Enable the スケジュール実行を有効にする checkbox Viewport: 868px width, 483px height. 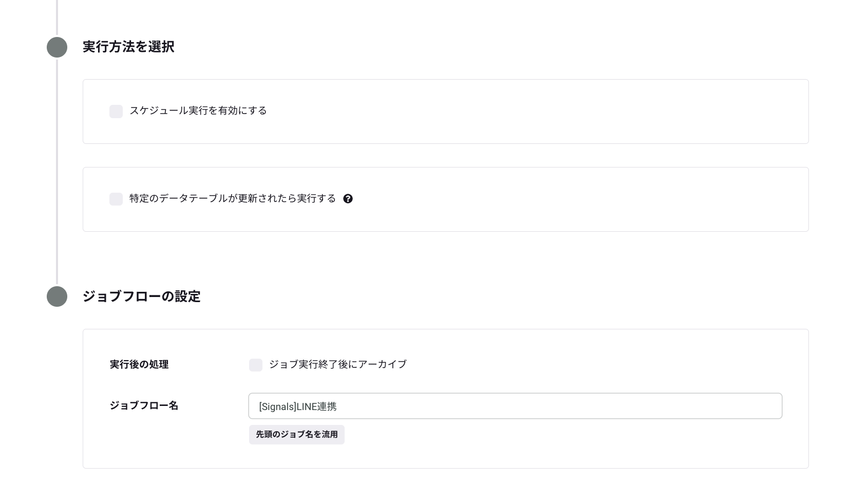pos(116,112)
